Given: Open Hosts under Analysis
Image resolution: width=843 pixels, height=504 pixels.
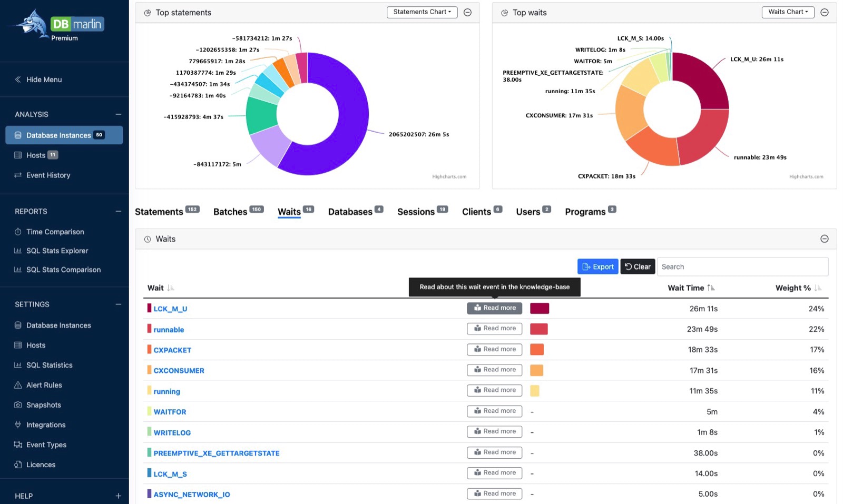Looking at the screenshot, I should (36, 155).
